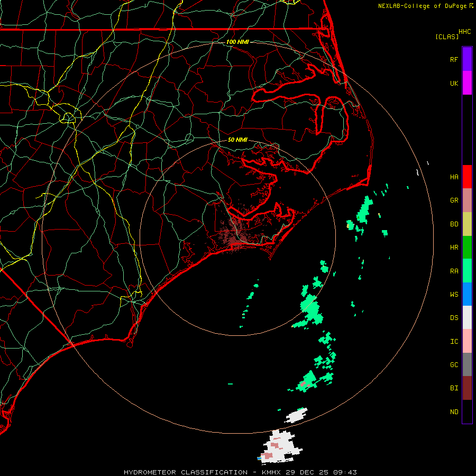The width and height of the screenshot is (476, 476).
Task: Click the brown BI legend swatch
Action: point(467,388)
